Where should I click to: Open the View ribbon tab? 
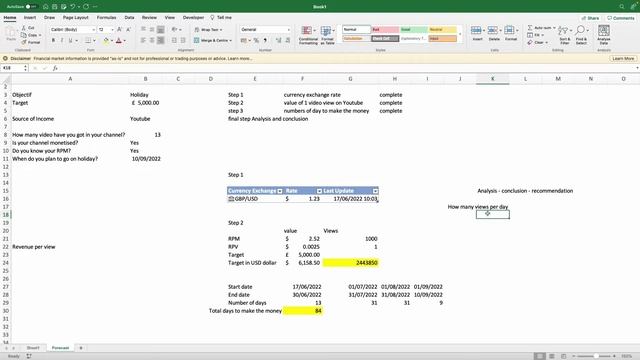(170, 18)
